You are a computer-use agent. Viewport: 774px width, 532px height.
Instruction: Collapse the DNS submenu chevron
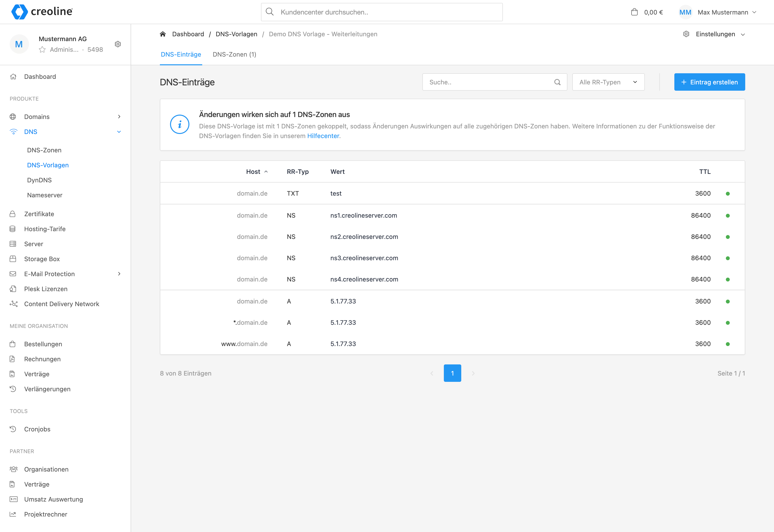(x=119, y=132)
